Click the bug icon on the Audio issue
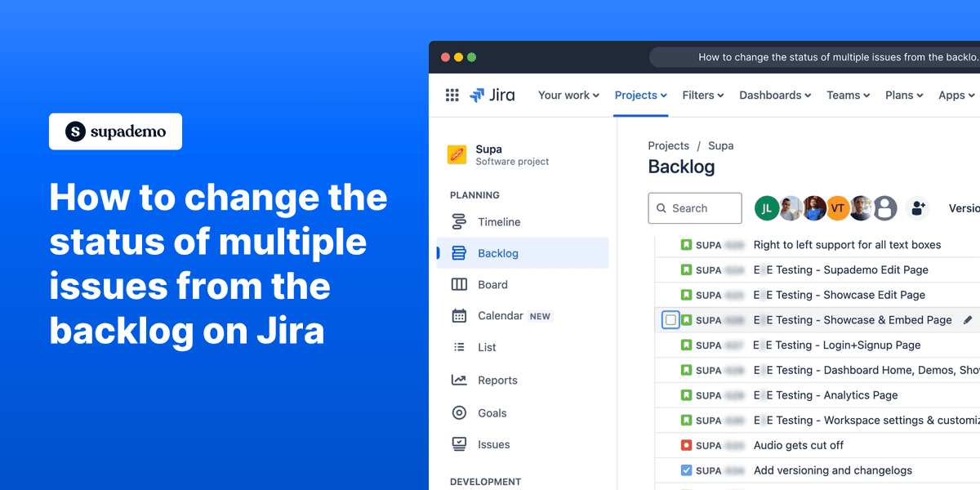This screenshot has height=490, width=980. (x=686, y=445)
